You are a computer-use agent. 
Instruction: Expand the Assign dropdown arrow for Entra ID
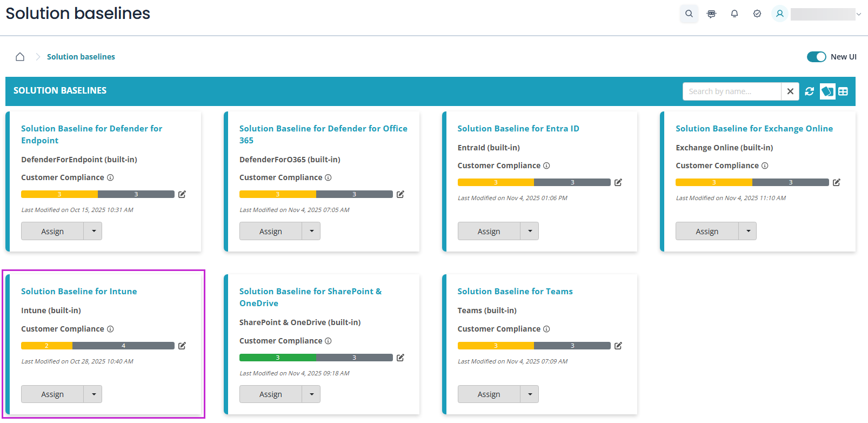(530, 231)
